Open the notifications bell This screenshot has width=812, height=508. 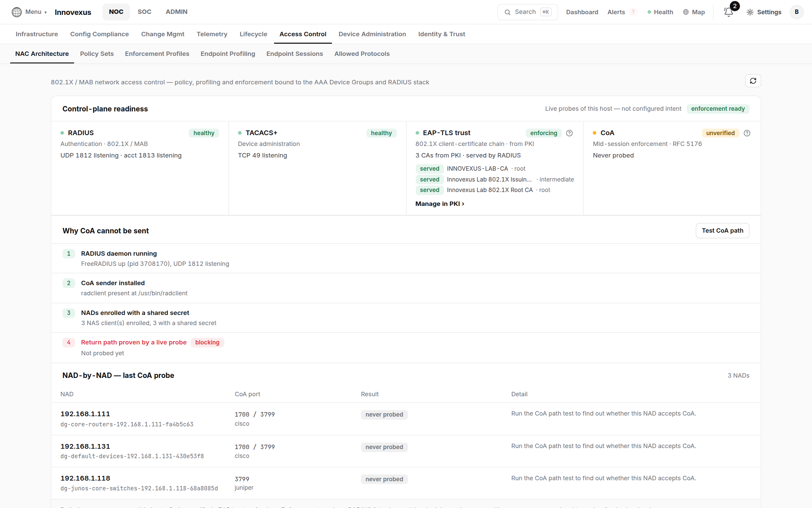point(728,12)
